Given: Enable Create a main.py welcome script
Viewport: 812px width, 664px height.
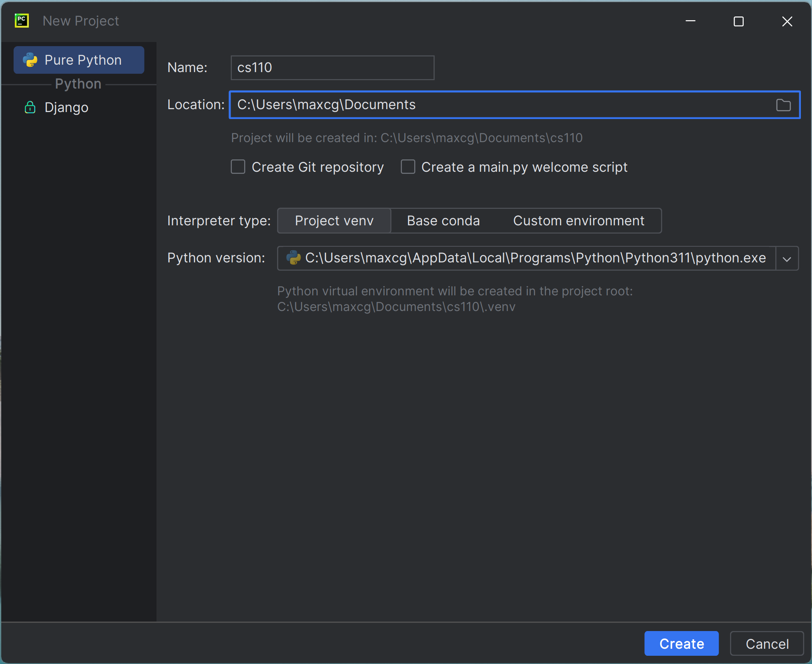Looking at the screenshot, I should click(x=408, y=167).
